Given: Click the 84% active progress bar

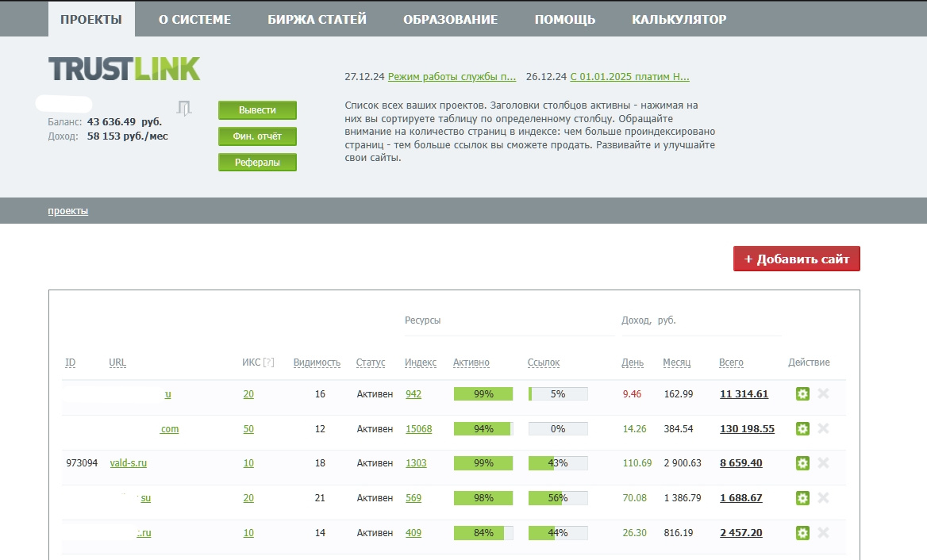Looking at the screenshot, I should [483, 533].
